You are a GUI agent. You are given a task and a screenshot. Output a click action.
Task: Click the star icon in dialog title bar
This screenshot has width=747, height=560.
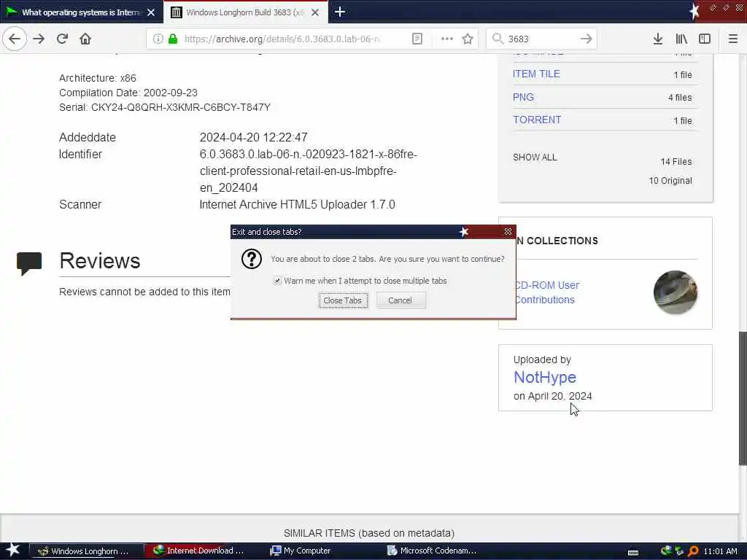(x=463, y=232)
